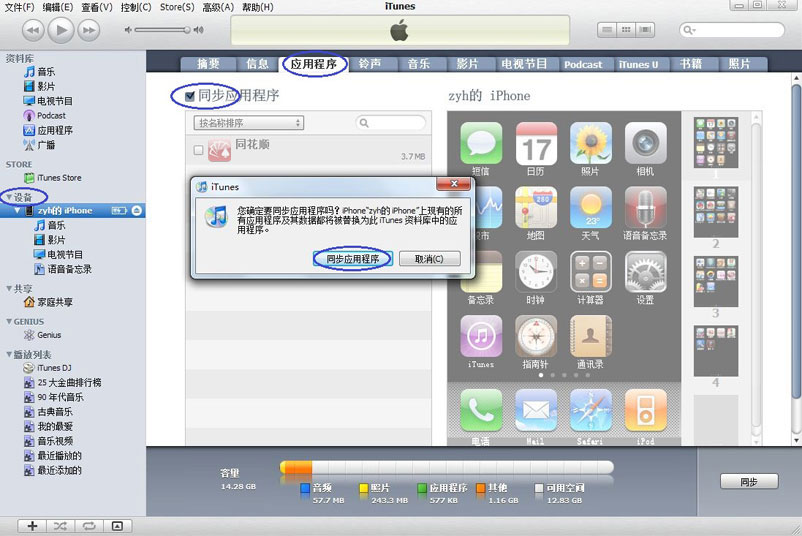Image resolution: width=802 pixels, height=536 pixels.
Task: Open the 文件(F) menu
Action: click(x=19, y=7)
